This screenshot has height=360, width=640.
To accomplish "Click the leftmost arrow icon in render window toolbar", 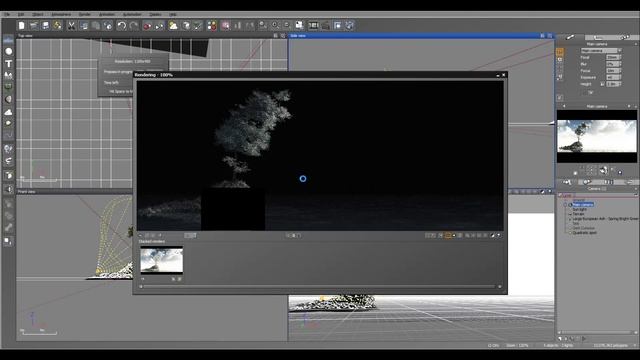I will pyautogui.click(x=140, y=236).
